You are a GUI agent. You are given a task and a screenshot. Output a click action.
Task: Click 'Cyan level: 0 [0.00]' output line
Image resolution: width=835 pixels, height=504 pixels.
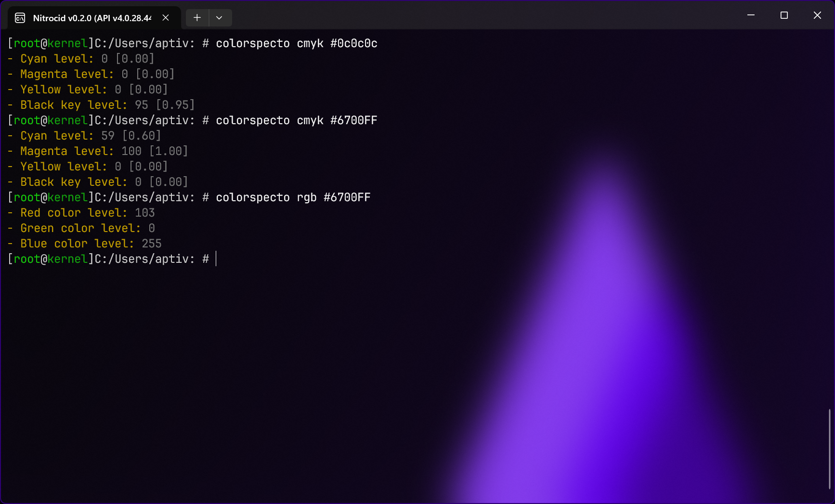click(81, 59)
